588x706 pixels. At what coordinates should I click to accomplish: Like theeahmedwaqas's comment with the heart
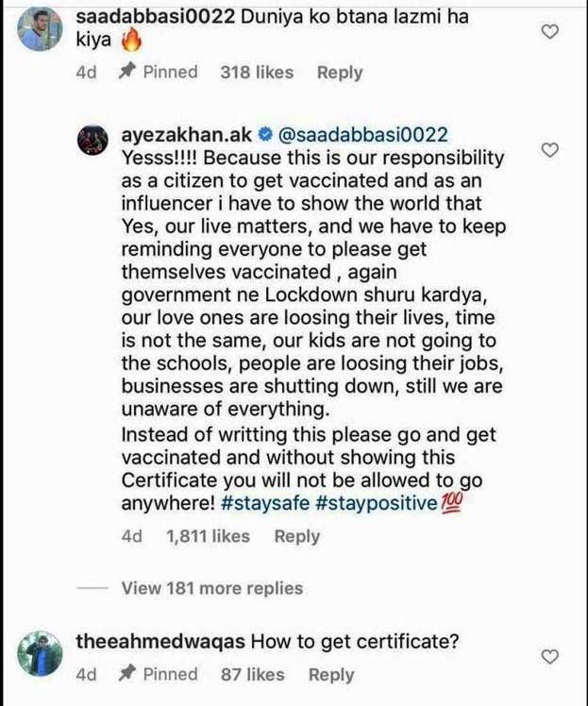549,657
